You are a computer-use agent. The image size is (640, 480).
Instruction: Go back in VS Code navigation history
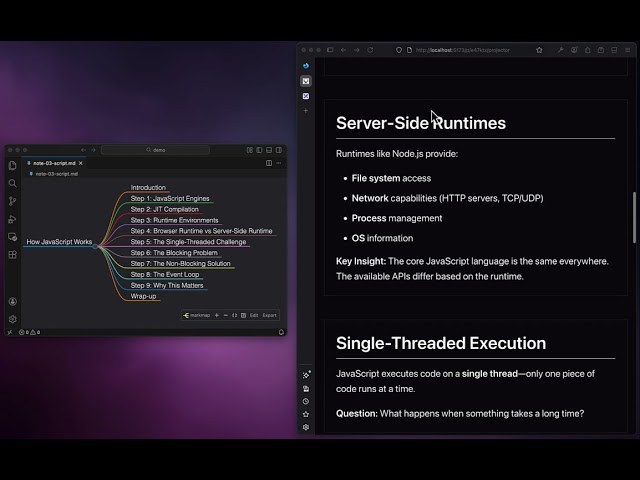(x=83, y=150)
